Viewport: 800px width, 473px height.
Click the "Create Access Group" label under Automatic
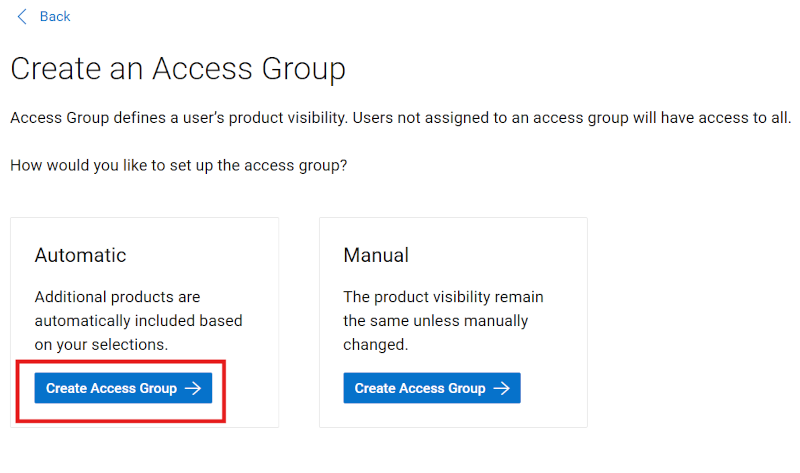[111, 388]
